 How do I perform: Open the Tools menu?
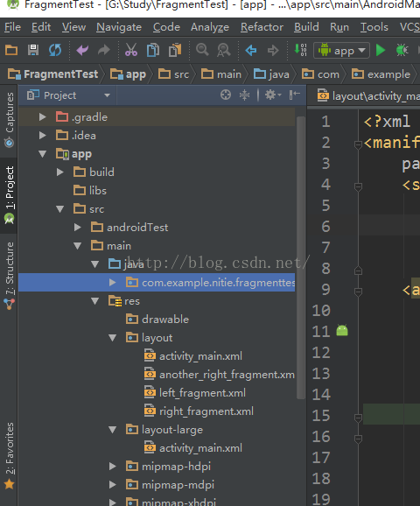tap(374, 27)
